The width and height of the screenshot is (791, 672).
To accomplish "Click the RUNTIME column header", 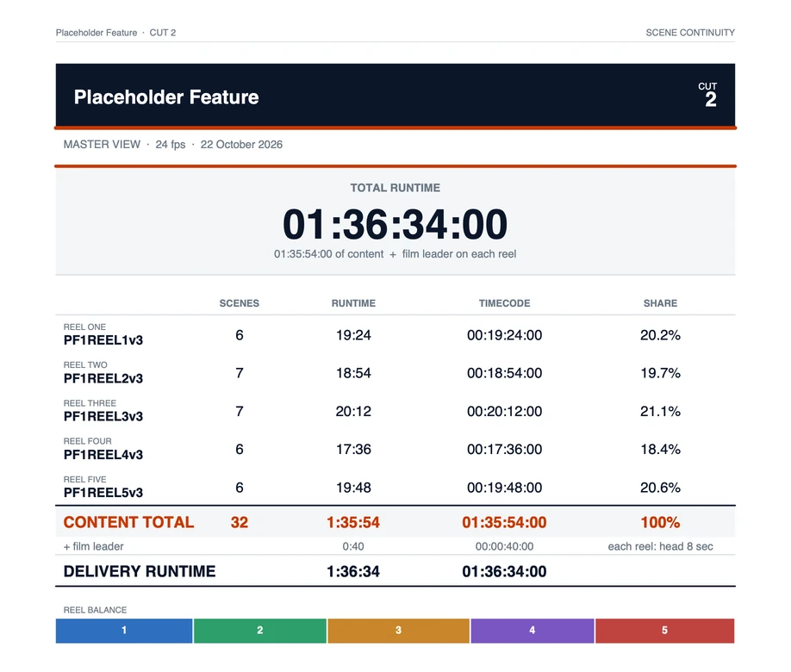I will point(353,303).
